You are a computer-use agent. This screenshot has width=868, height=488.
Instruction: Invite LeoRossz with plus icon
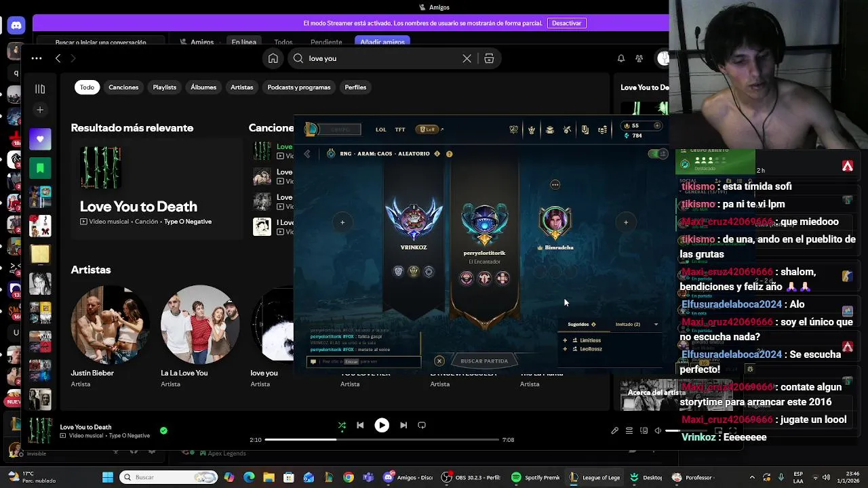point(565,349)
